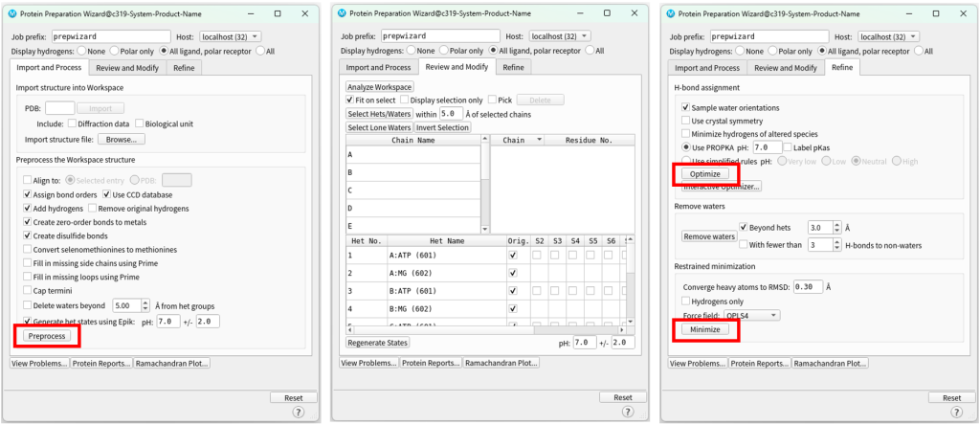Viewport: 980px width, 425px height.
Task: Click the Optimize button
Action: 705,174
